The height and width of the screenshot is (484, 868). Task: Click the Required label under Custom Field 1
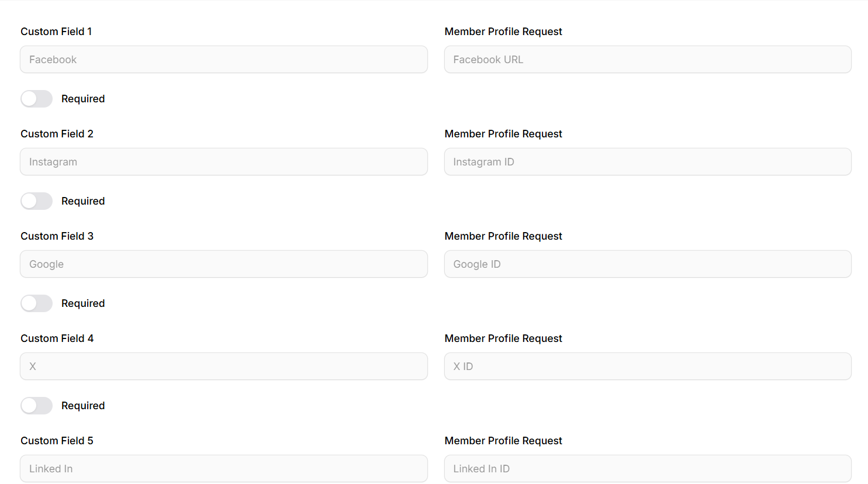coord(83,99)
